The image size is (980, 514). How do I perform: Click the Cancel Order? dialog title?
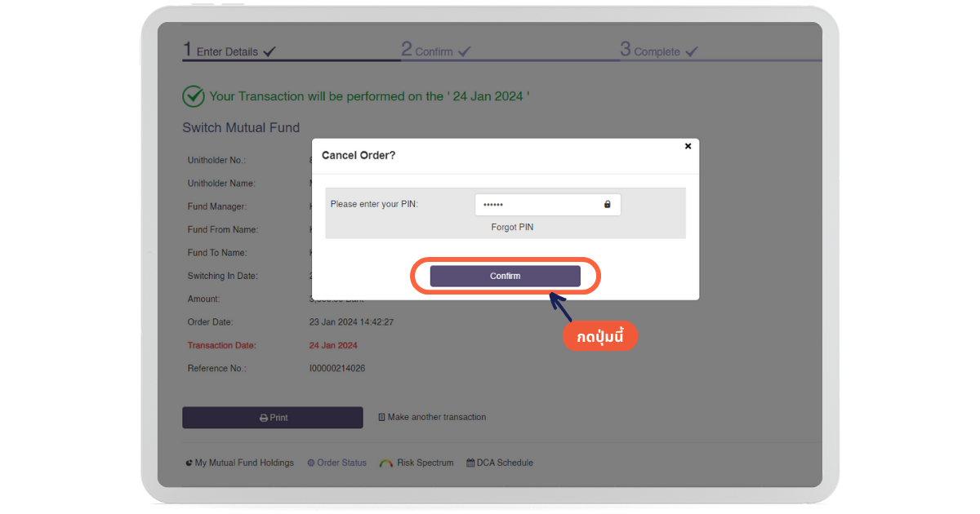[359, 155]
